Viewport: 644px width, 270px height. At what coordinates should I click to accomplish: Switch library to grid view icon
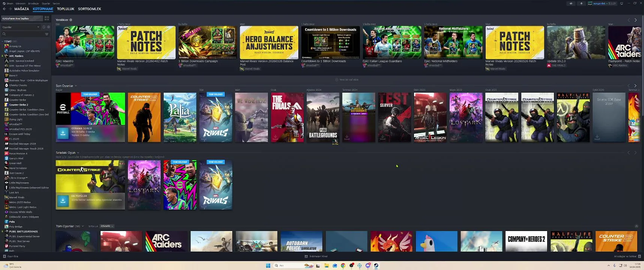tap(47, 18)
